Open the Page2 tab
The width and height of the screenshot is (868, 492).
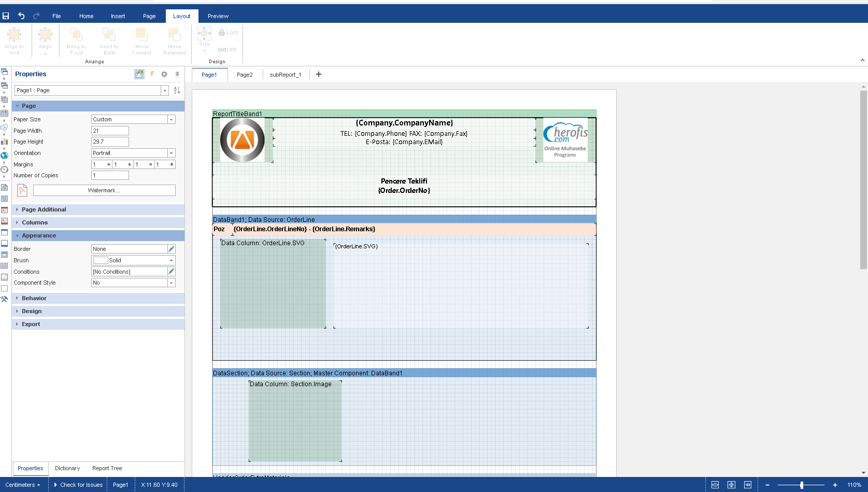tap(245, 75)
